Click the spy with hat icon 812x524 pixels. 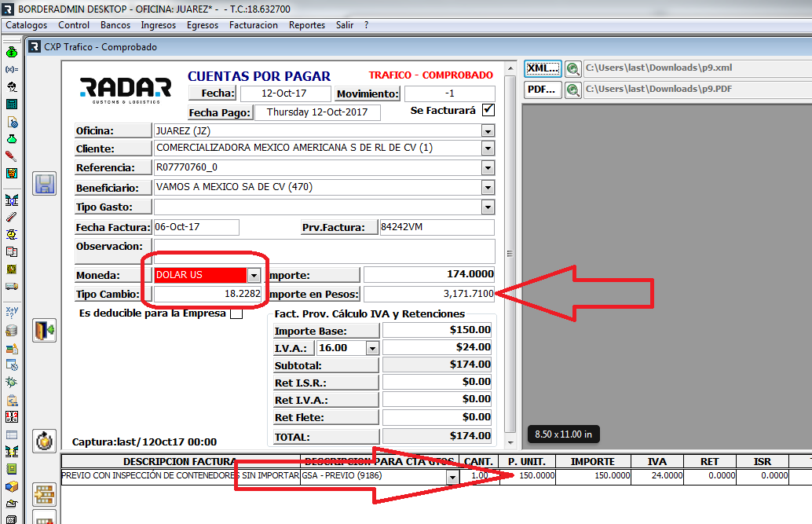point(12,86)
